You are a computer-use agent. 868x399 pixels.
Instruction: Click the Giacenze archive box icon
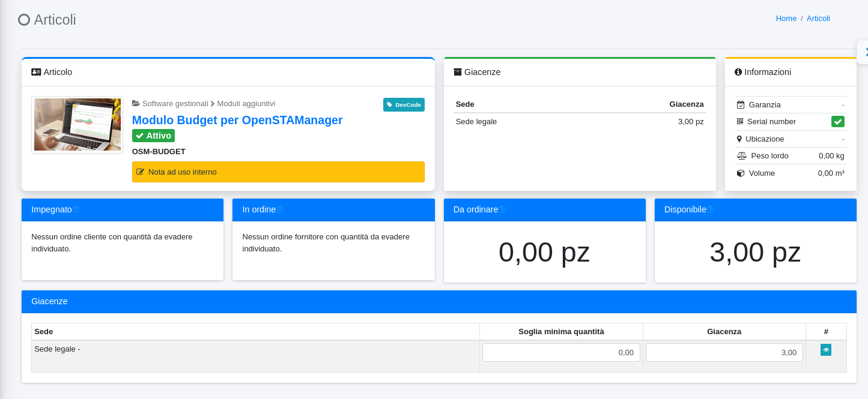point(458,72)
